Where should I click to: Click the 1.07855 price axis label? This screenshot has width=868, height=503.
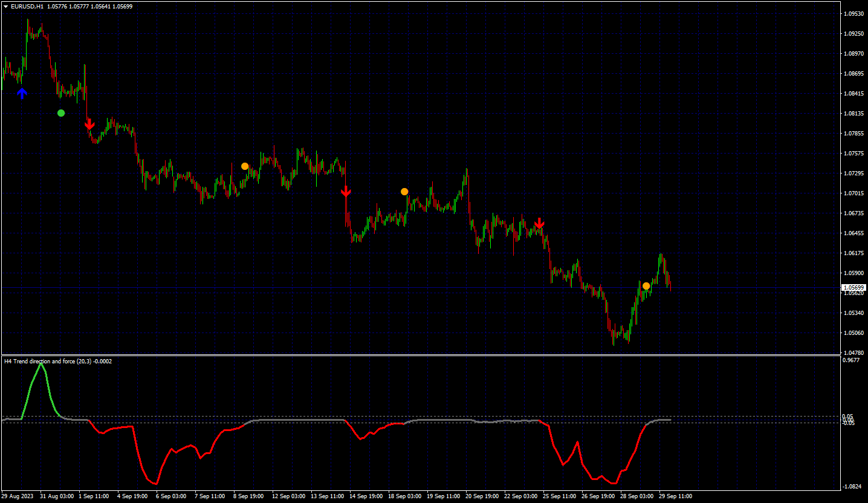(x=853, y=133)
